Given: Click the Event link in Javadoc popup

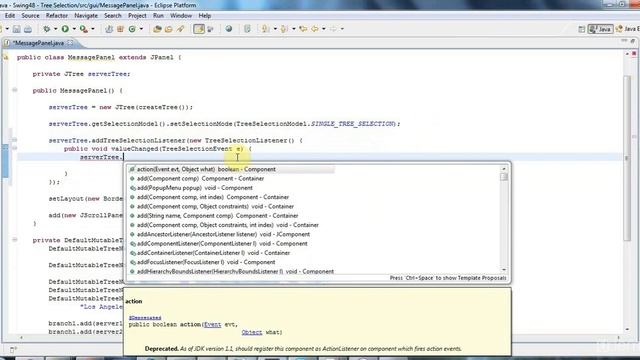Looking at the screenshot, I should point(212,324).
